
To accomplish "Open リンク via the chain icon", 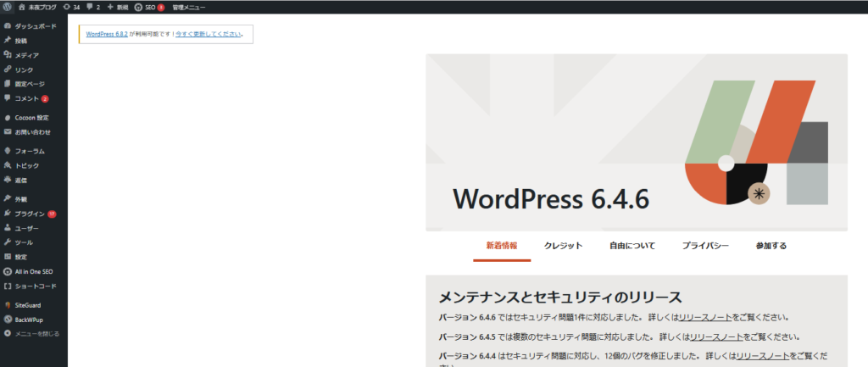I will [7, 70].
